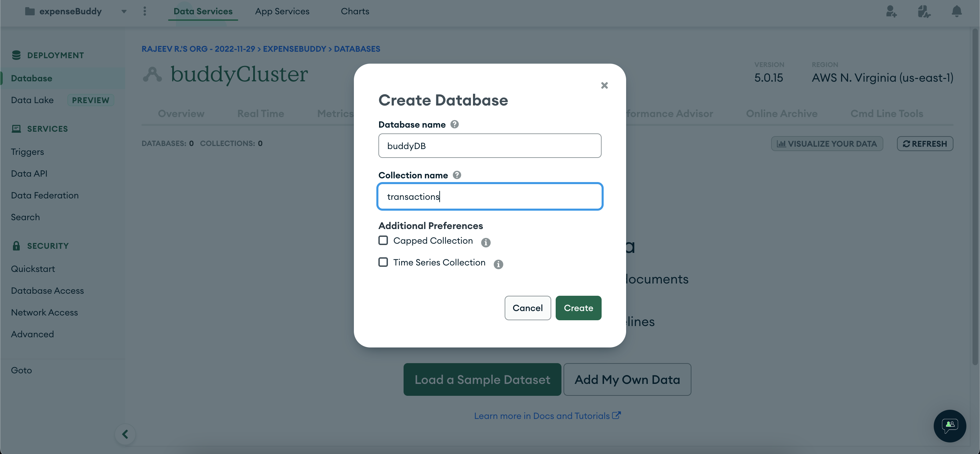Close the Create Database dialog with X
Image resolution: width=980 pixels, height=454 pixels.
pos(604,85)
